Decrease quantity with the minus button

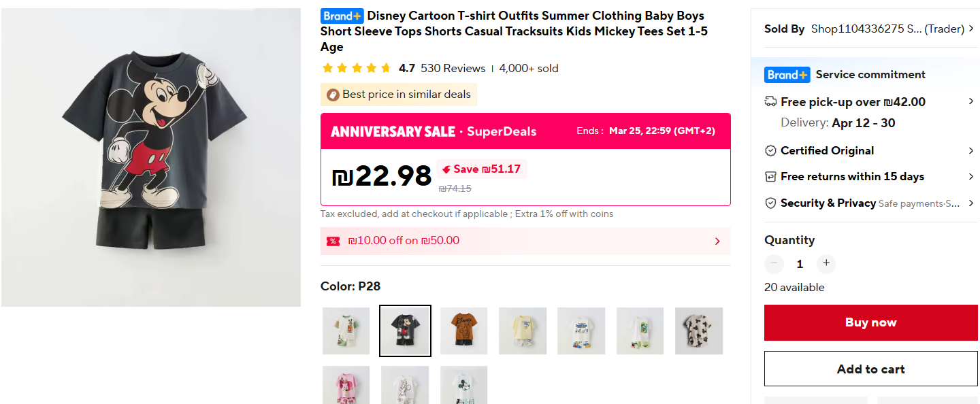click(774, 263)
